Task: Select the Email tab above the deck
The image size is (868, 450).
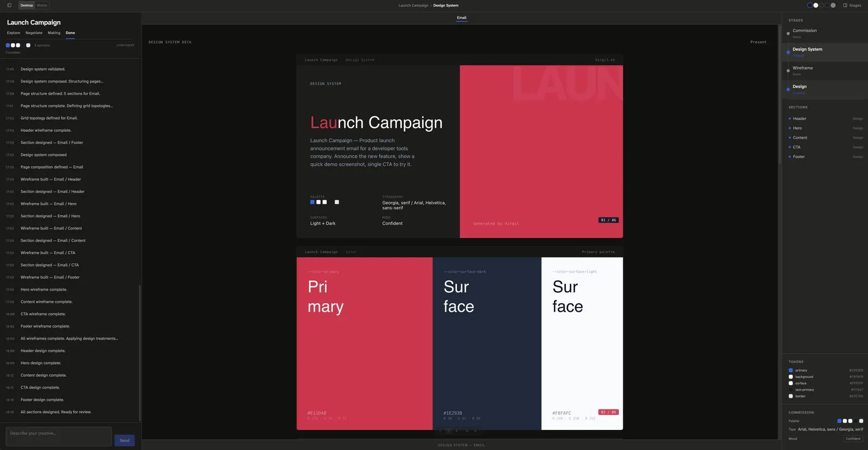Action: (462, 18)
